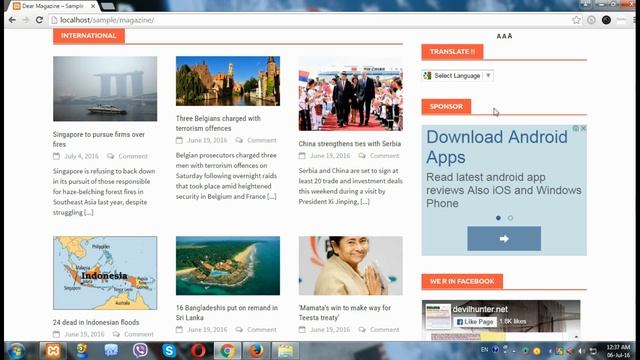Click Comment link under China Serbia article
640x360 pixels.
coord(384,156)
